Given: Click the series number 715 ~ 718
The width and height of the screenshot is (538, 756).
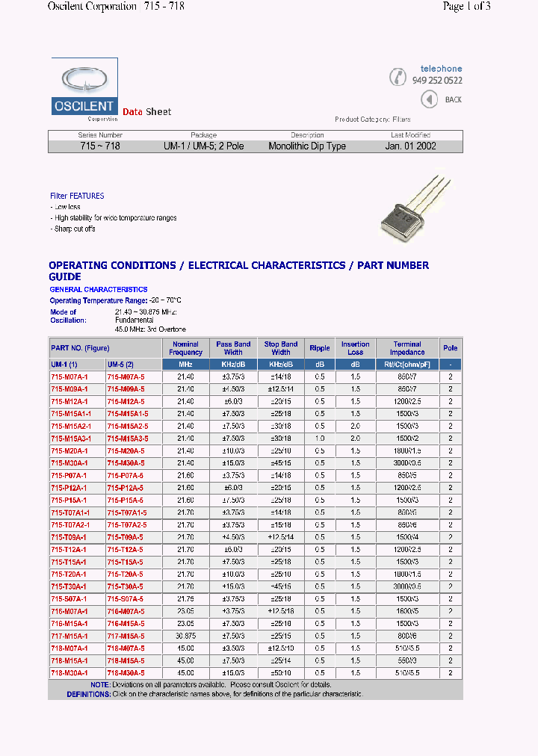Looking at the screenshot, I should click(x=100, y=146).
